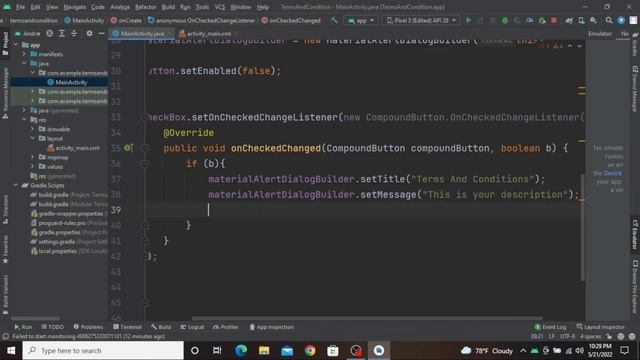This screenshot has width=640, height=360.
Task: Fold the if block at line 36
Action: pos(144,164)
